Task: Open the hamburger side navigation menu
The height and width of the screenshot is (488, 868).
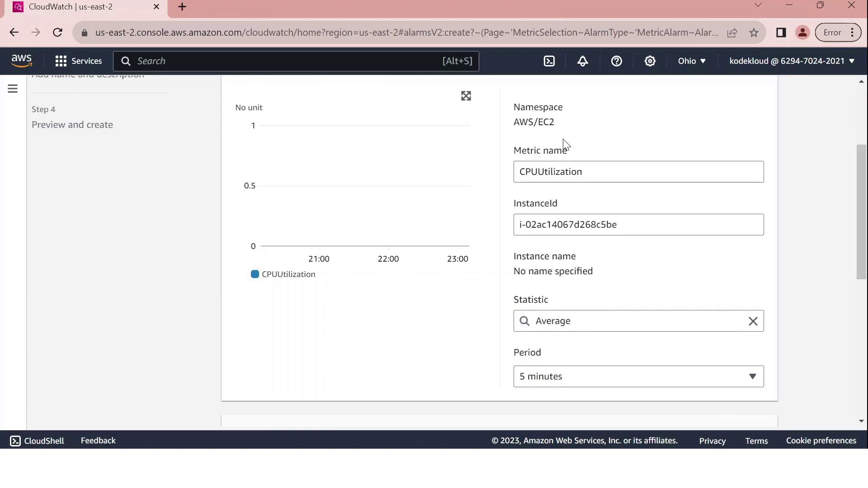Action: (x=13, y=89)
